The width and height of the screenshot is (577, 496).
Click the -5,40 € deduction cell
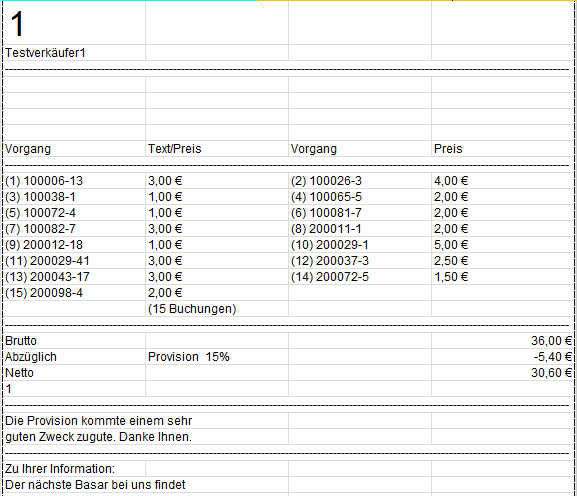click(x=502, y=357)
